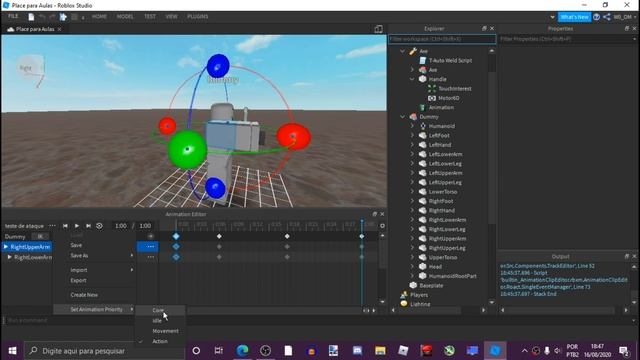
Task: Jump to the first keyframe
Action: (65, 226)
